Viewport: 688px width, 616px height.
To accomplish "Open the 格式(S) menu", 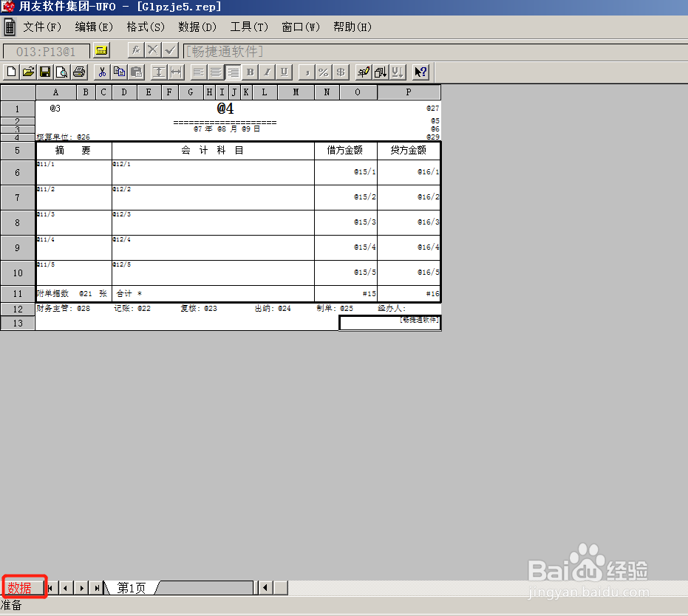I will point(146,27).
